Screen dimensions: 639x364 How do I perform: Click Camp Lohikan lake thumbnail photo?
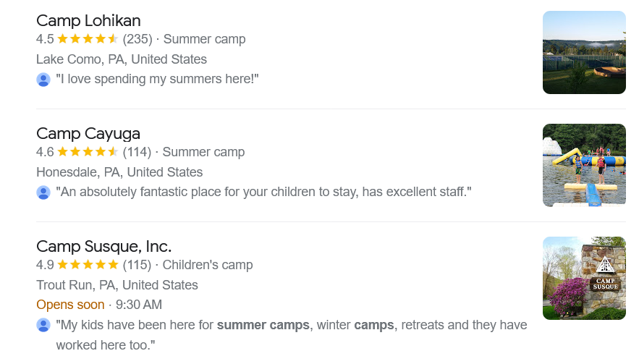[583, 52]
